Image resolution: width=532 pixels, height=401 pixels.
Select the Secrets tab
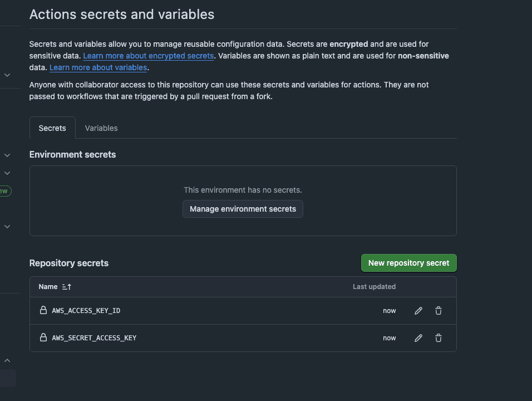pos(52,128)
